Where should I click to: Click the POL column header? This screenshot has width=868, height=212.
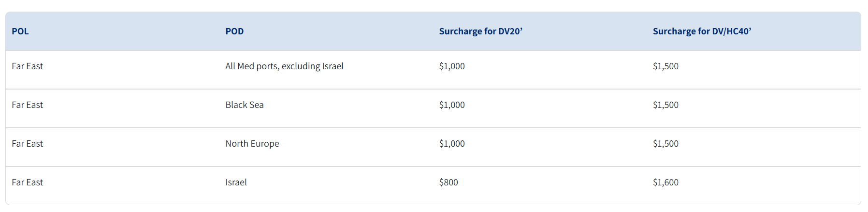[x=20, y=31]
